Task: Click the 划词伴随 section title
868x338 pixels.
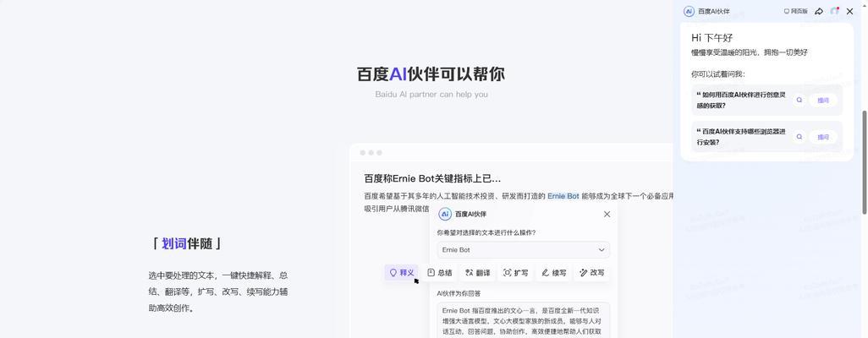Action: coord(187,243)
